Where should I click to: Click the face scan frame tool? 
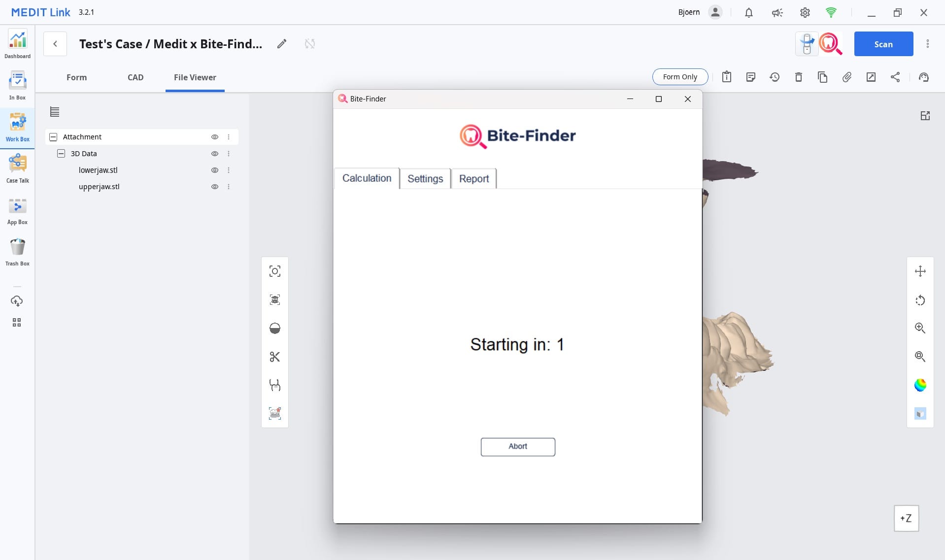(x=275, y=299)
